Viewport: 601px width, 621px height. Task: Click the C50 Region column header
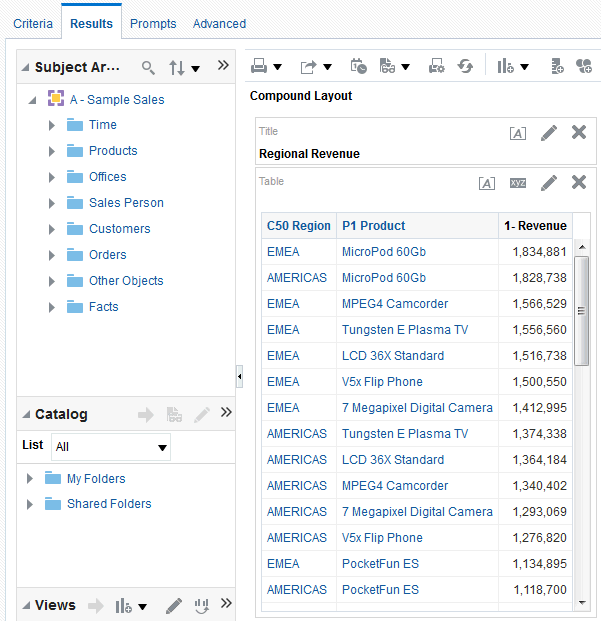[298, 226]
